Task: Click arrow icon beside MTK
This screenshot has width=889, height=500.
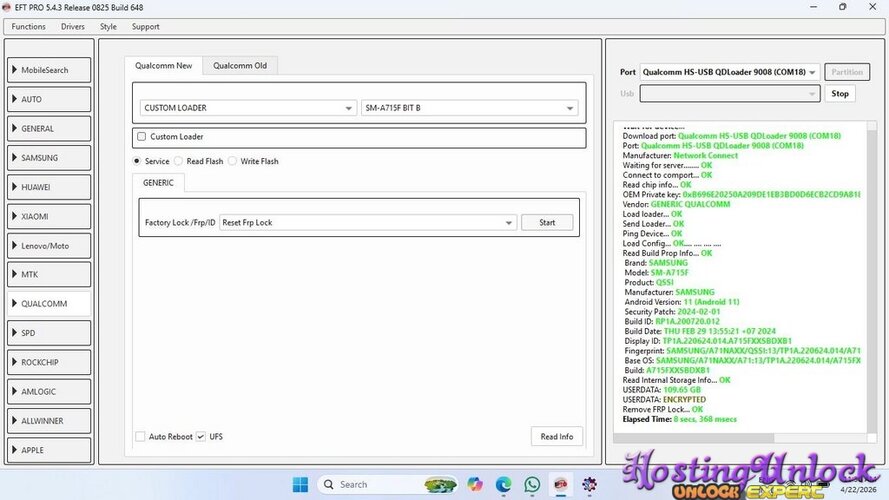Action: (x=14, y=274)
